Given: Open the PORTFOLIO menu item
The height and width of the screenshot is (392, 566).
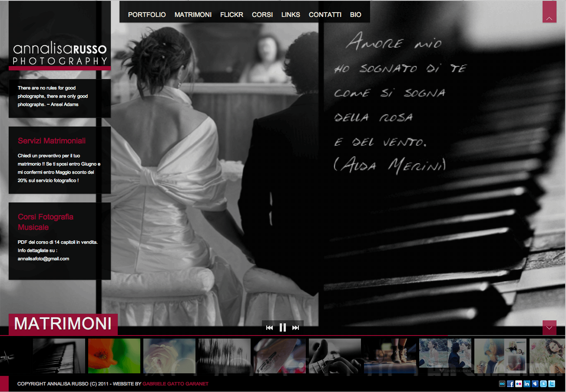Looking at the screenshot, I should [x=147, y=15].
